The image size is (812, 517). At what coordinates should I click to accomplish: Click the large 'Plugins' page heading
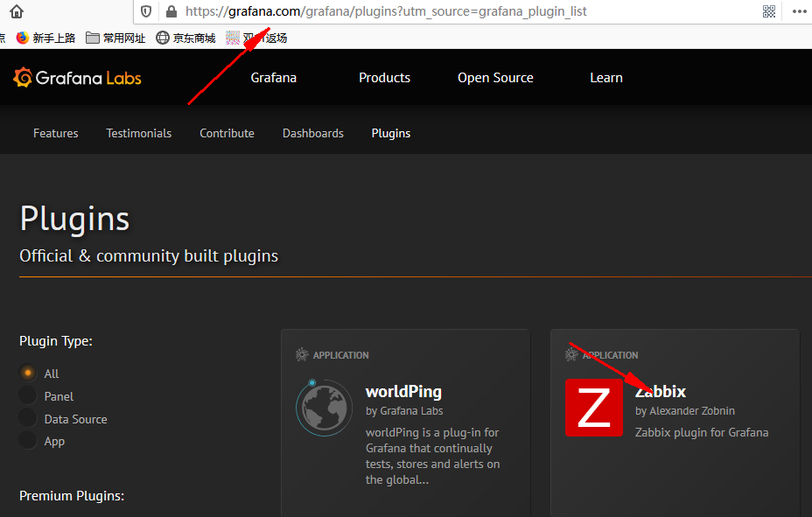coord(74,219)
